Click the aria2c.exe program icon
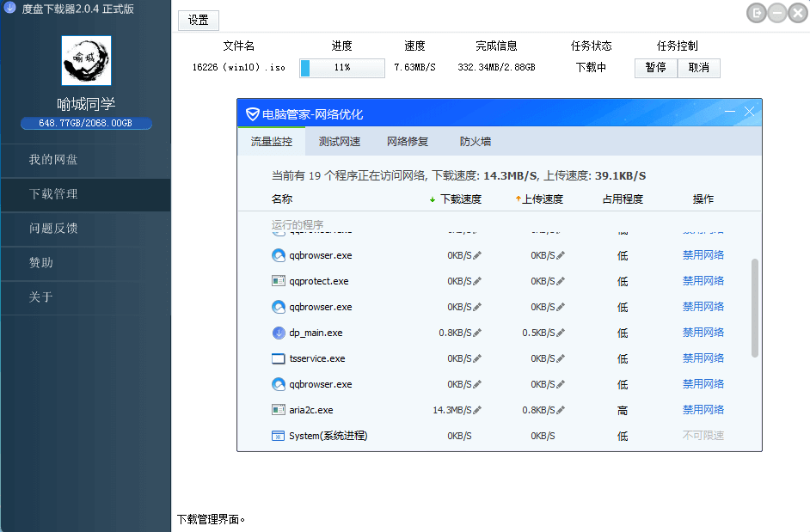810x532 pixels. tap(279, 410)
